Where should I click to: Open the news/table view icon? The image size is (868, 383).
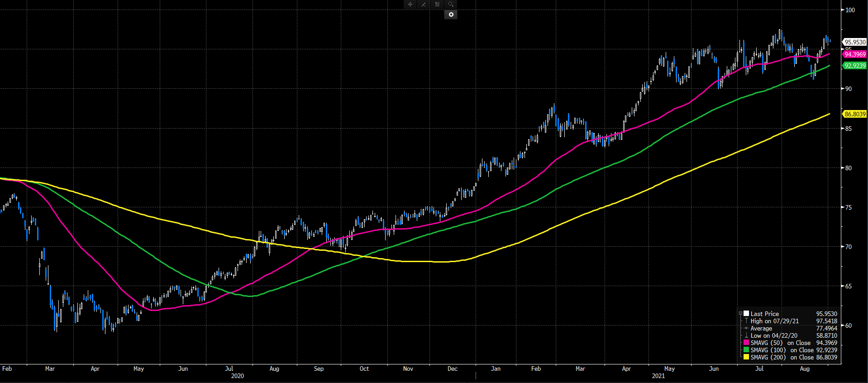click(x=437, y=4)
